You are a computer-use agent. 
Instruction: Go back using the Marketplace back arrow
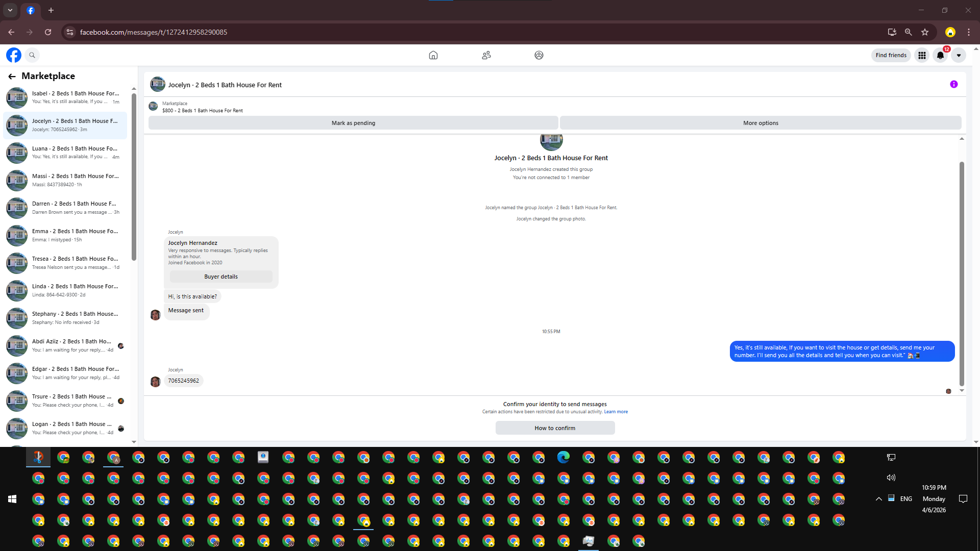tap(12, 76)
